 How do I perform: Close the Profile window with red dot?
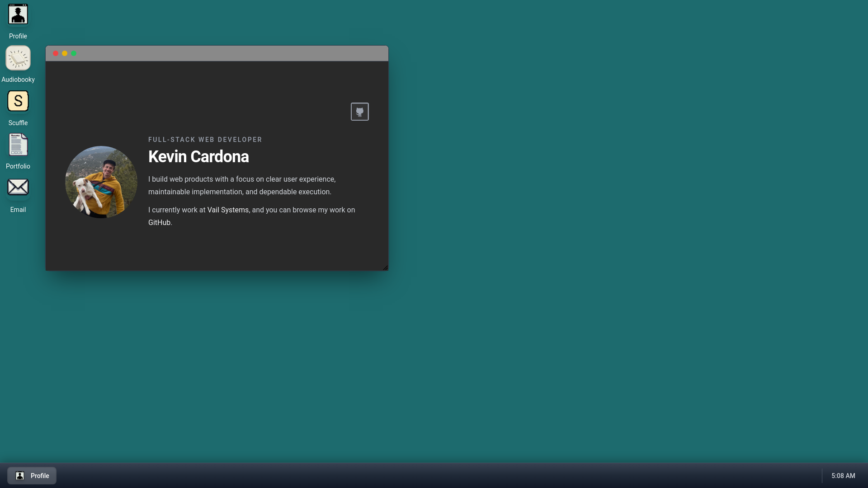56,53
